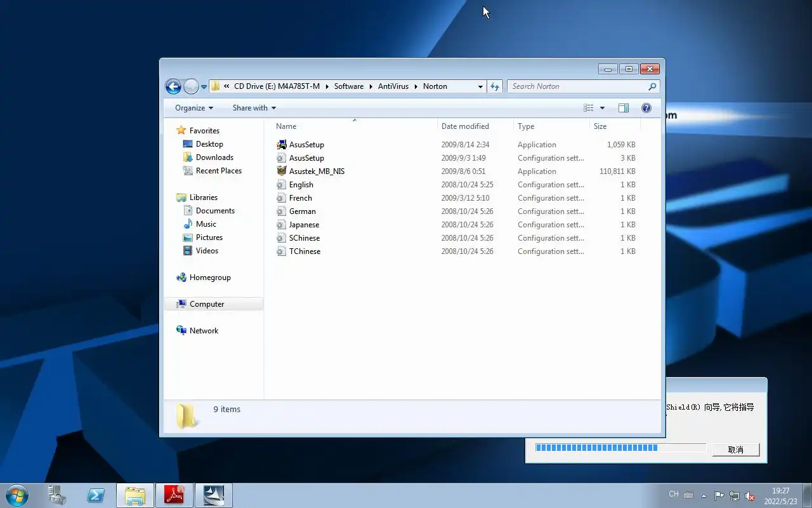Select the English configuration file

point(301,185)
